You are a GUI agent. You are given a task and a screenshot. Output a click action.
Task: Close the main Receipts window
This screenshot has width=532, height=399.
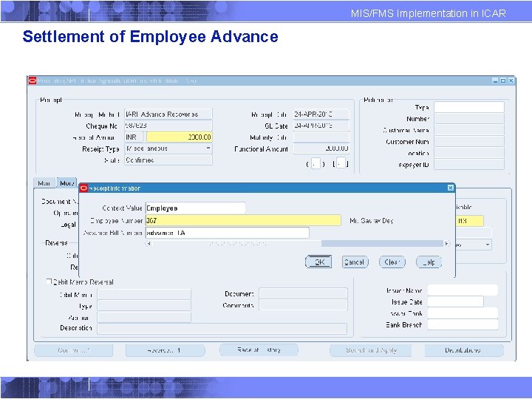[511, 81]
